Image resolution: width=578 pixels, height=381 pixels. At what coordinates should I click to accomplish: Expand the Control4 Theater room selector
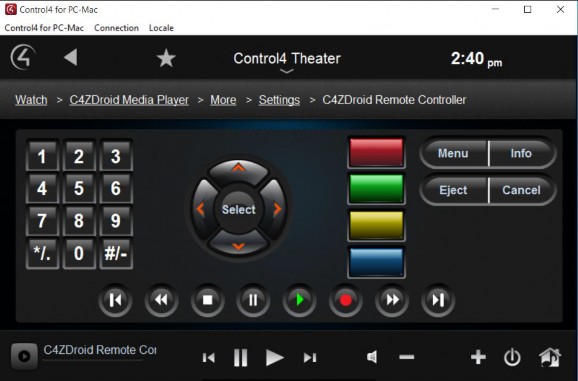point(287,62)
